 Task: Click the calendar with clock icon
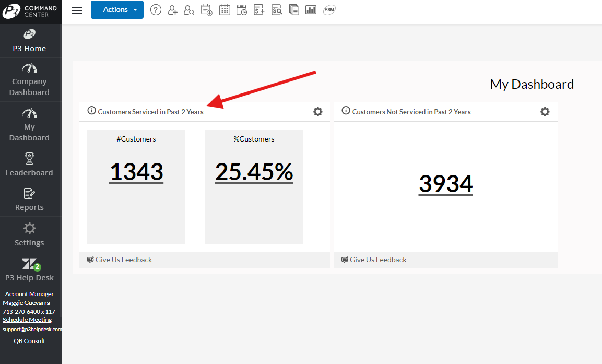click(x=242, y=10)
